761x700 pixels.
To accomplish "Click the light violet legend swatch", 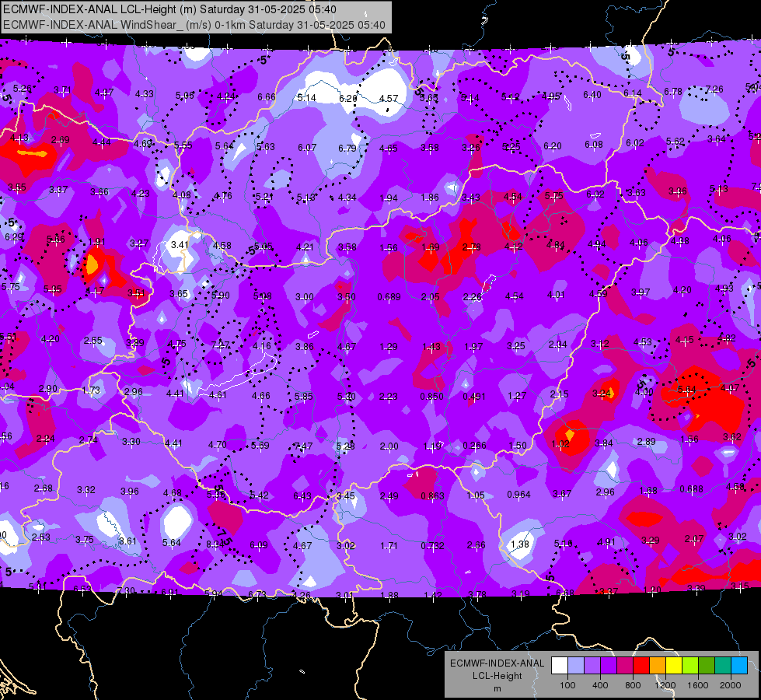I will (x=592, y=666).
